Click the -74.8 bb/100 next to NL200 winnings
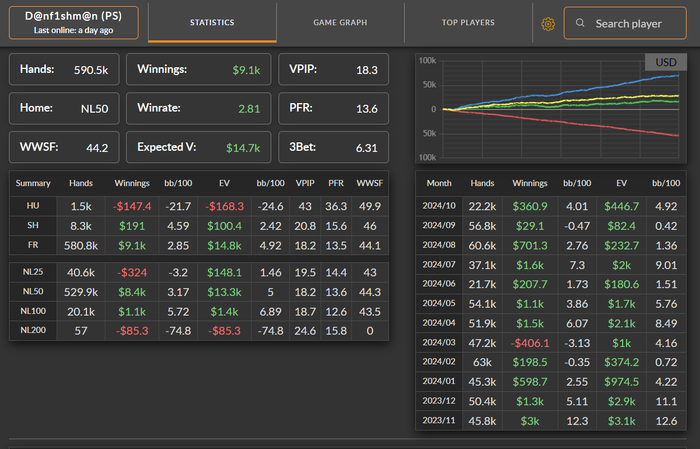 click(178, 331)
